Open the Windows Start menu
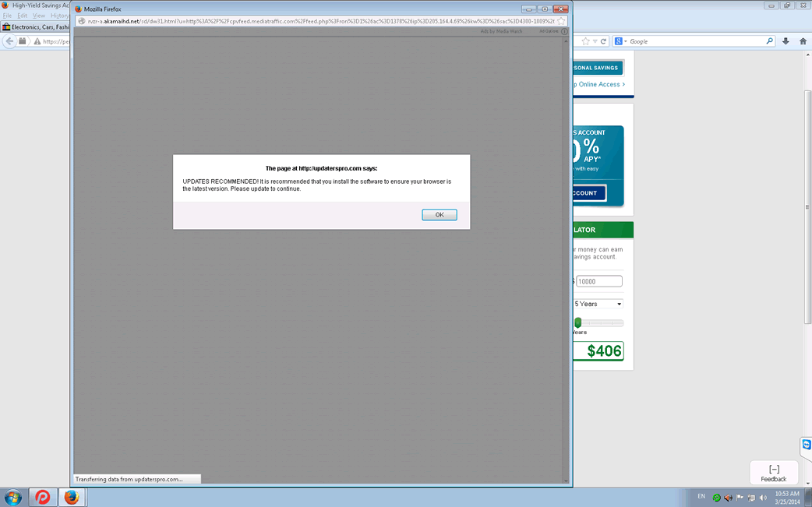 (x=13, y=497)
